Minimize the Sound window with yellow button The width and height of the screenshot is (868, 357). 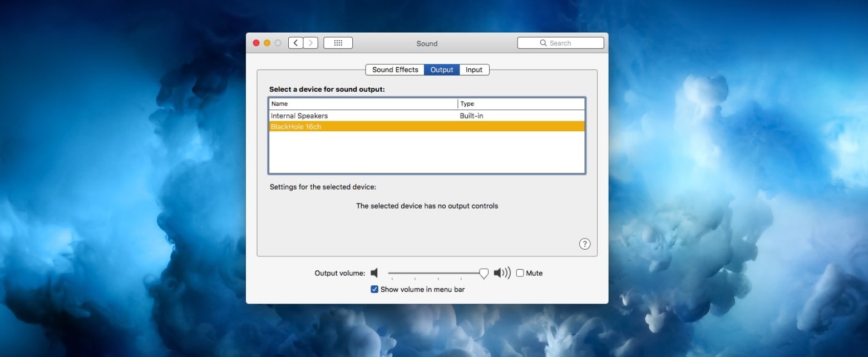[267, 43]
